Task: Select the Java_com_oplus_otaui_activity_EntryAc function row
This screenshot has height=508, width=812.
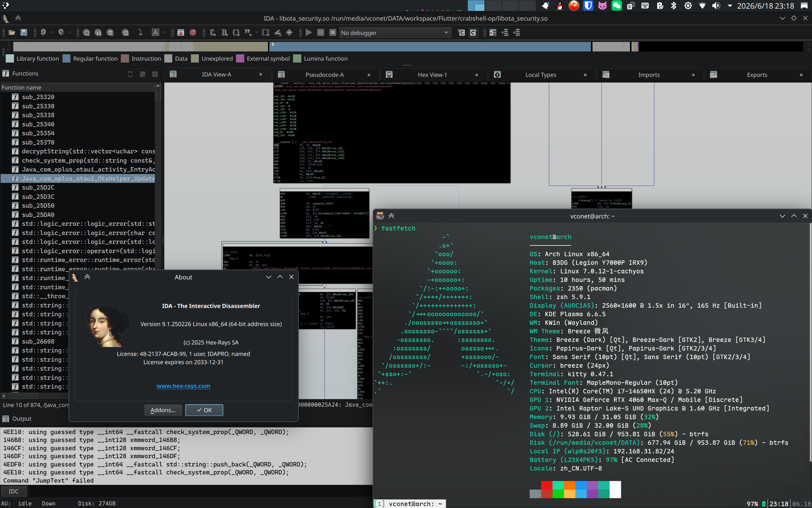Action: point(78,169)
